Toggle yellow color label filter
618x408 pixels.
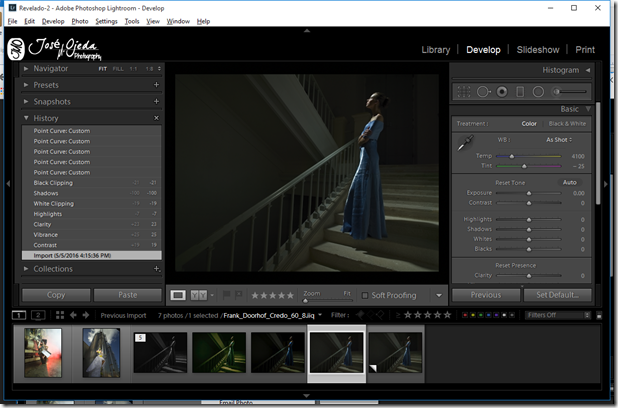[473, 315]
